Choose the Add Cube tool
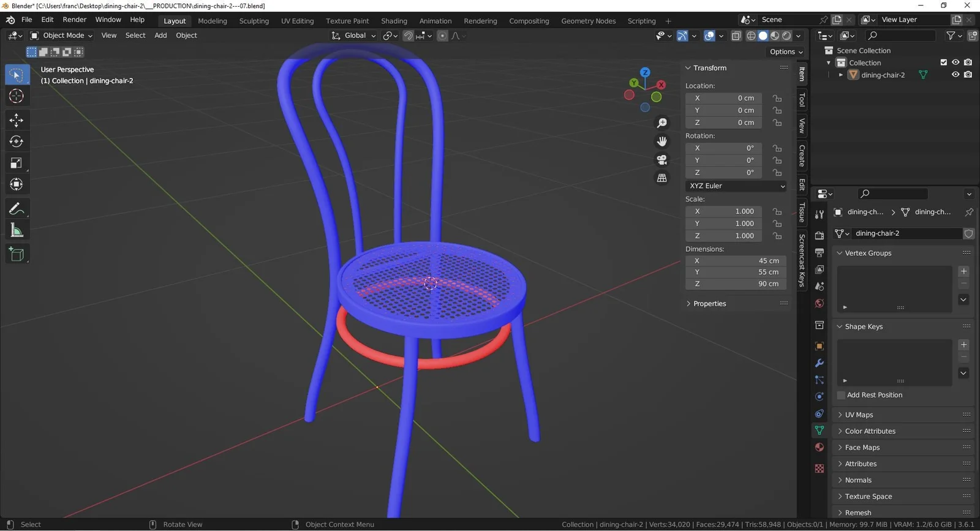 point(17,254)
